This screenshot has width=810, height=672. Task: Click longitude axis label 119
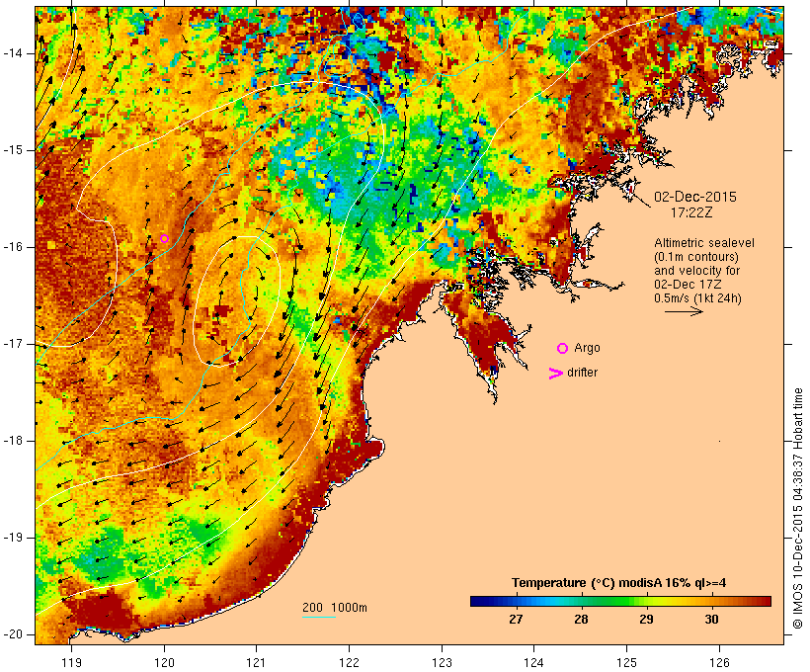pyautogui.click(x=71, y=662)
